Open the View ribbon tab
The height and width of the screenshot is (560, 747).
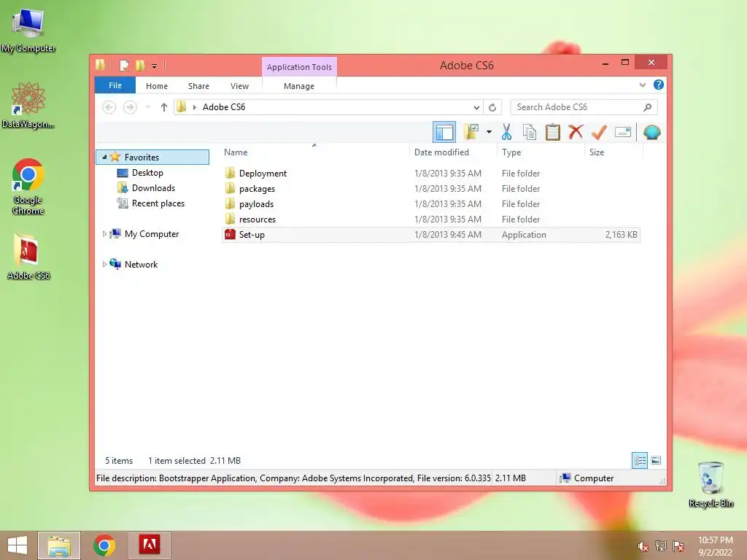239,86
